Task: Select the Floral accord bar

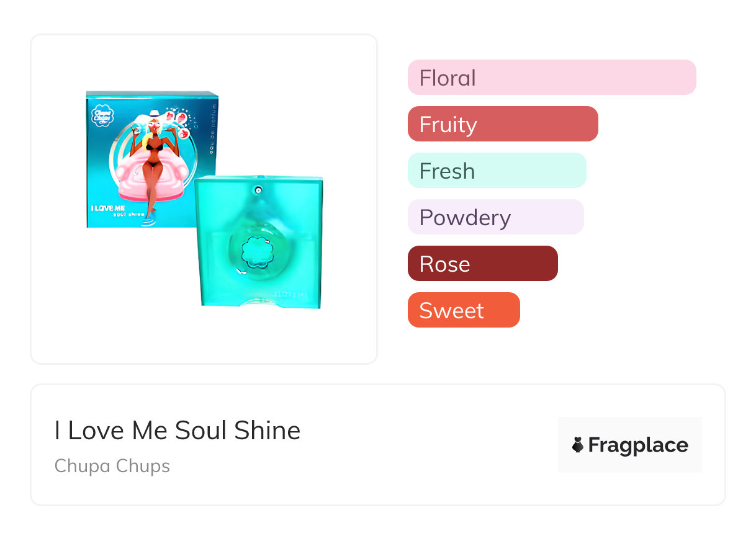Action: 551,78
